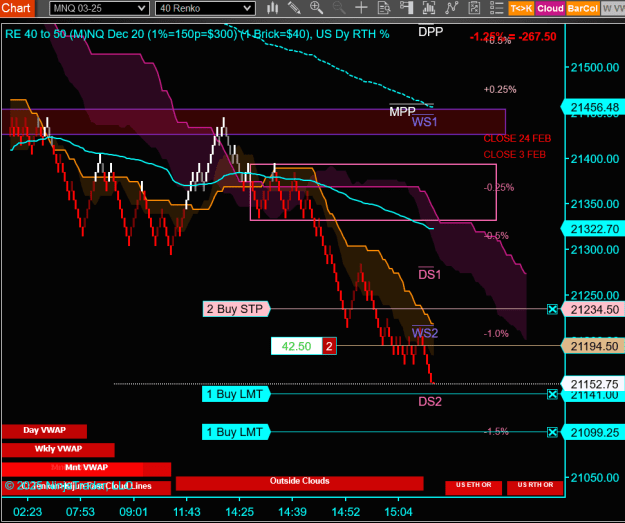This screenshot has height=523, width=625.
Task: Click the zoom out magnifier icon
Action: (339, 8)
